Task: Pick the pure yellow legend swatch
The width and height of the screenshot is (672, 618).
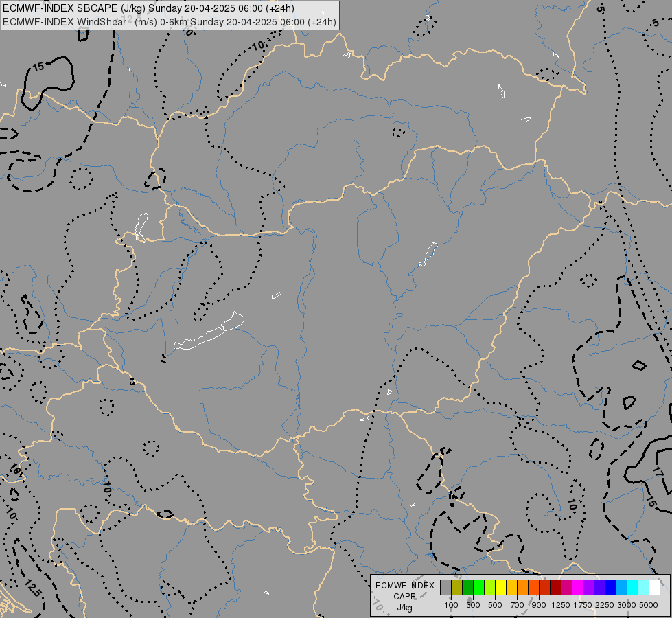Action: pyautogui.click(x=500, y=587)
